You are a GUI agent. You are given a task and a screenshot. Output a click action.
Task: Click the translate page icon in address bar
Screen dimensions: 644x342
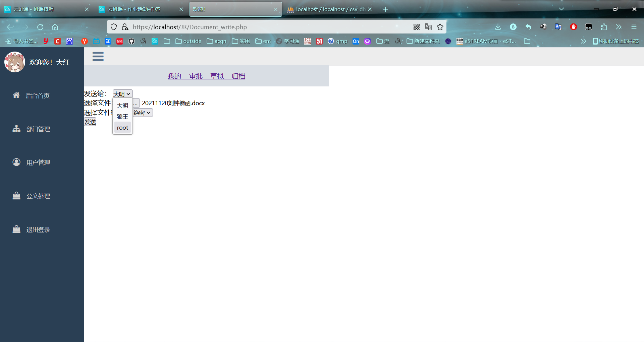pyautogui.click(x=428, y=27)
